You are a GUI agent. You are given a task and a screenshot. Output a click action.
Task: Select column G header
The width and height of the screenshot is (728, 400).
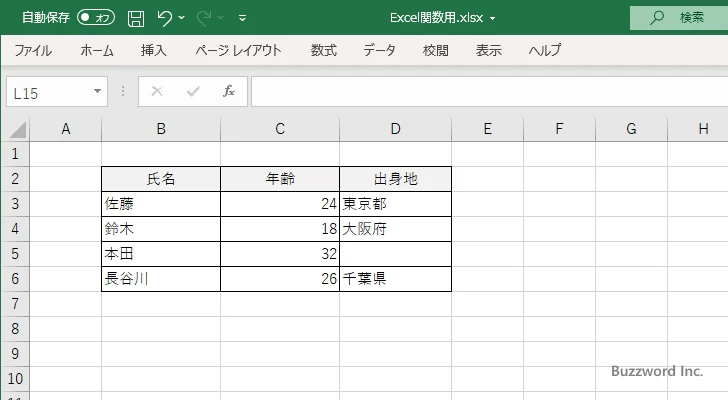[x=631, y=129]
